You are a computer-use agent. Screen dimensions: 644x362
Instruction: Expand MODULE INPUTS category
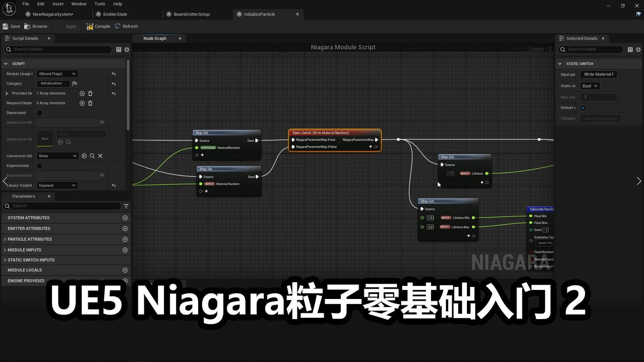click(x=5, y=250)
